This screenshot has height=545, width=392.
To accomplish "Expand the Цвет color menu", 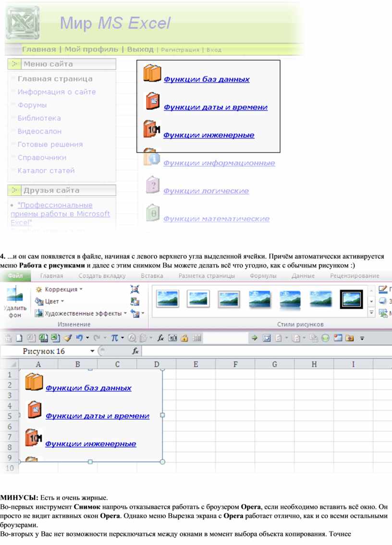I will tap(52, 302).
